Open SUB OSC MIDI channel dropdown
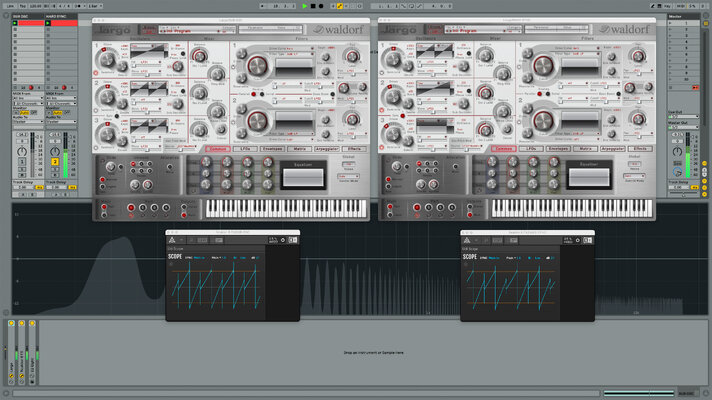This screenshot has height=400, width=712. [x=28, y=104]
